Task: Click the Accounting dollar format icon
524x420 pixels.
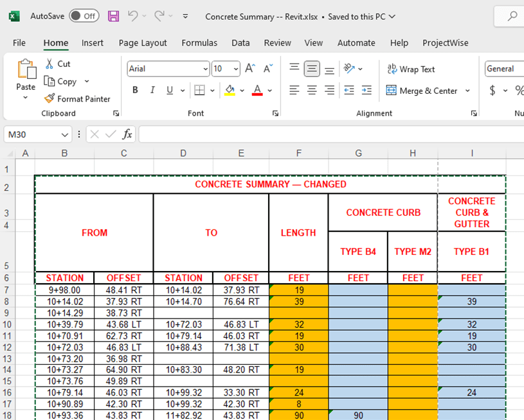Action: pyautogui.click(x=492, y=90)
